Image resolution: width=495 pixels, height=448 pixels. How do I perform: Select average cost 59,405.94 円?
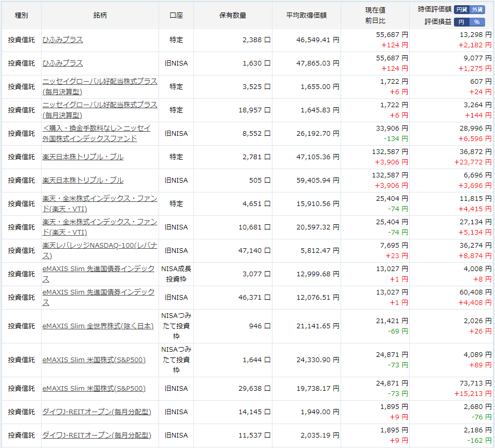tap(318, 181)
